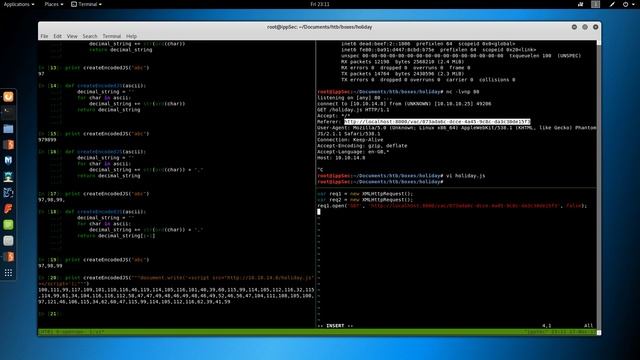This screenshot has width=640, height=360.
Task: Open the terminal File menu
Action: pyautogui.click(x=44, y=36)
